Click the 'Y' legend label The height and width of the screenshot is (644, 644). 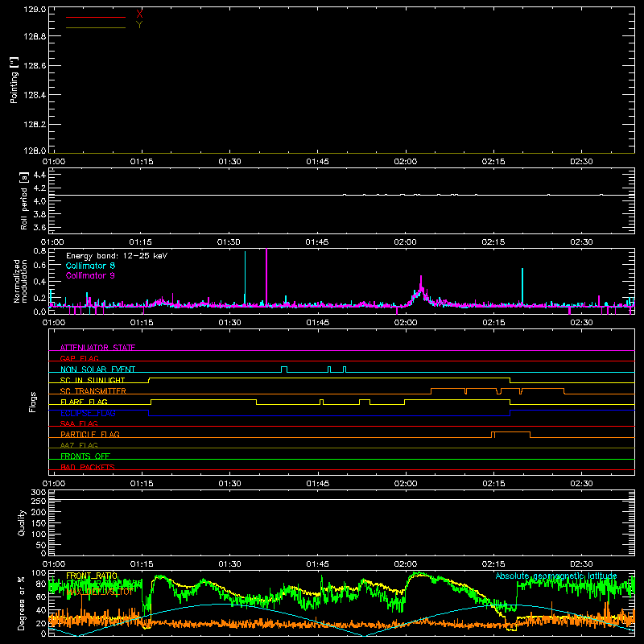coord(139,25)
